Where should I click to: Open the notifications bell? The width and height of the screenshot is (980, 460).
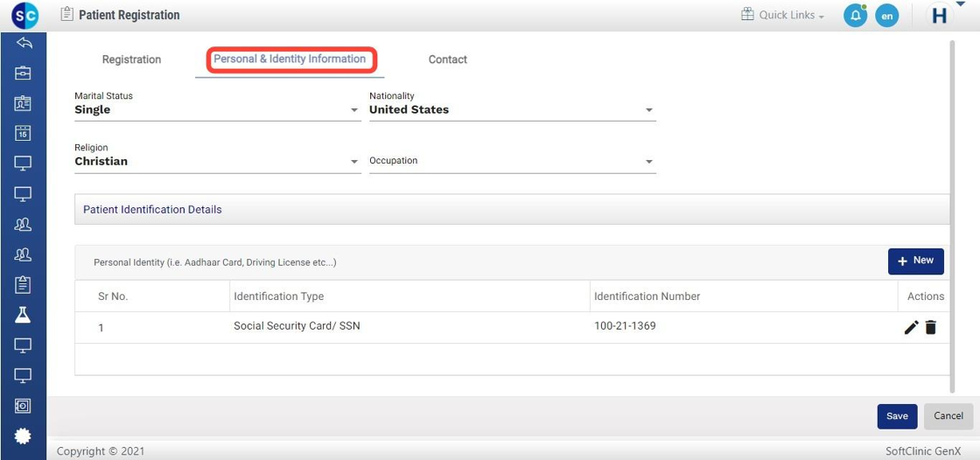point(855,16)
